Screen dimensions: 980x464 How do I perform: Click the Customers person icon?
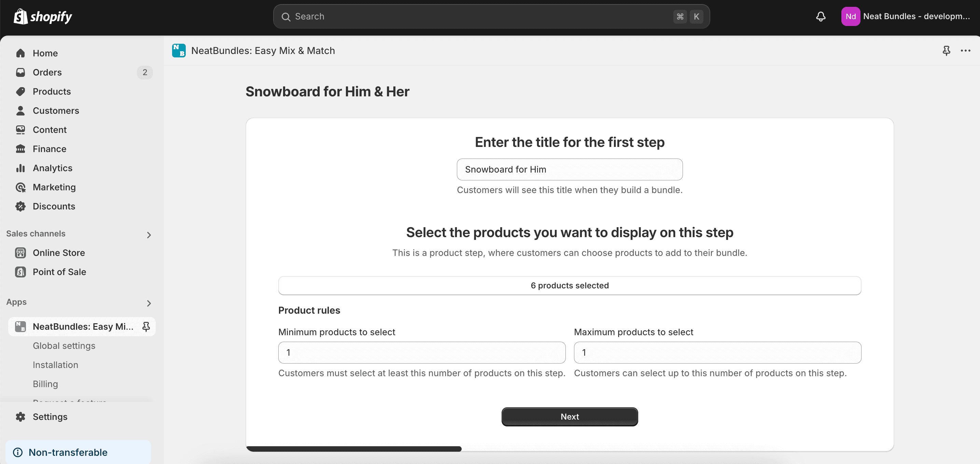20,111
